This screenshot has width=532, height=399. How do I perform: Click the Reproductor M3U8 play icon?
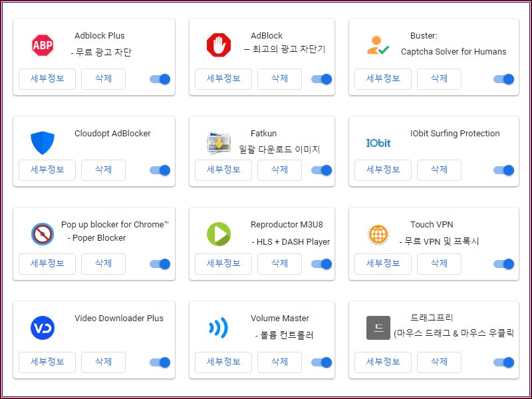[219, 234]
